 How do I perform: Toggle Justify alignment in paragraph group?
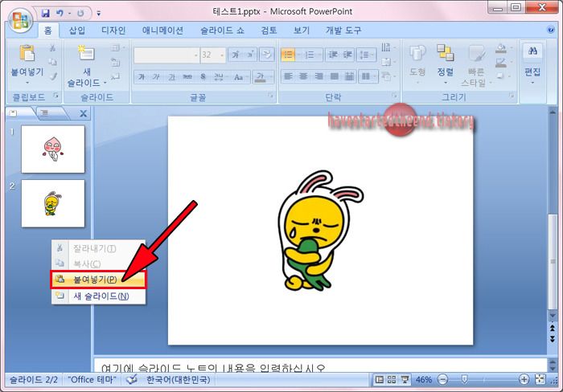click(x=335, y=76)
